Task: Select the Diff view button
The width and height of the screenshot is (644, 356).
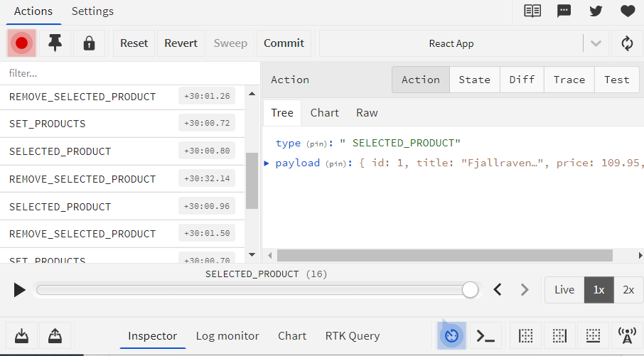Action: (522, 80)
